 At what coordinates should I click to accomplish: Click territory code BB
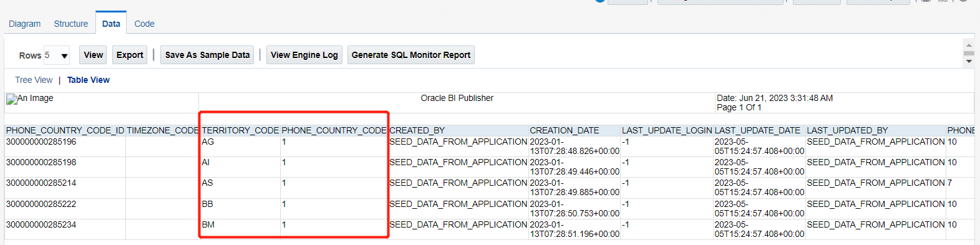[208, 204]
